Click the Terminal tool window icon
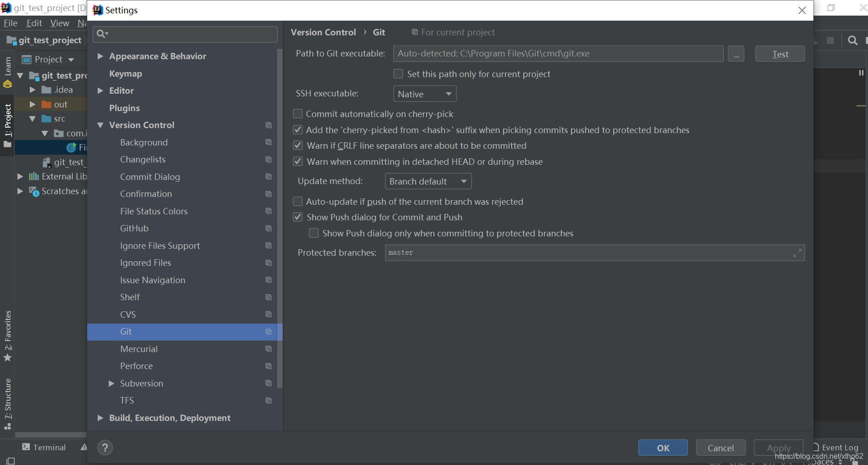This screenshot has width=868, height=465. point(26,447)
